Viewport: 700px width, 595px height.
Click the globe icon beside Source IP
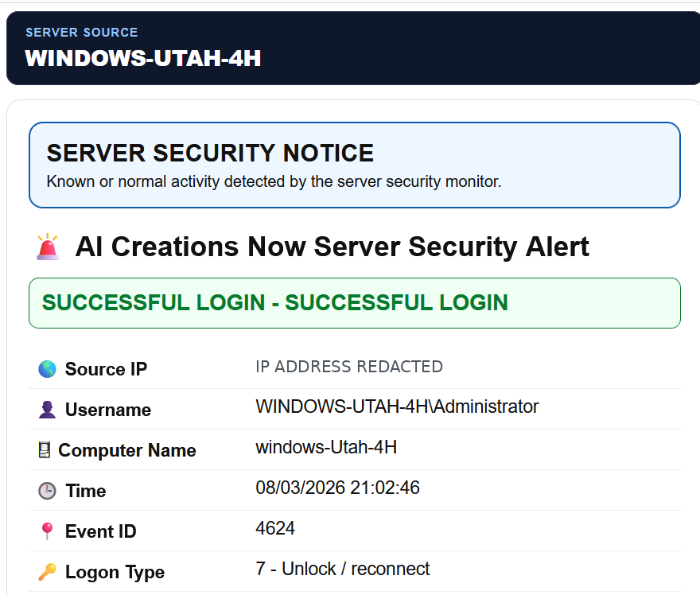coord(47,369)
